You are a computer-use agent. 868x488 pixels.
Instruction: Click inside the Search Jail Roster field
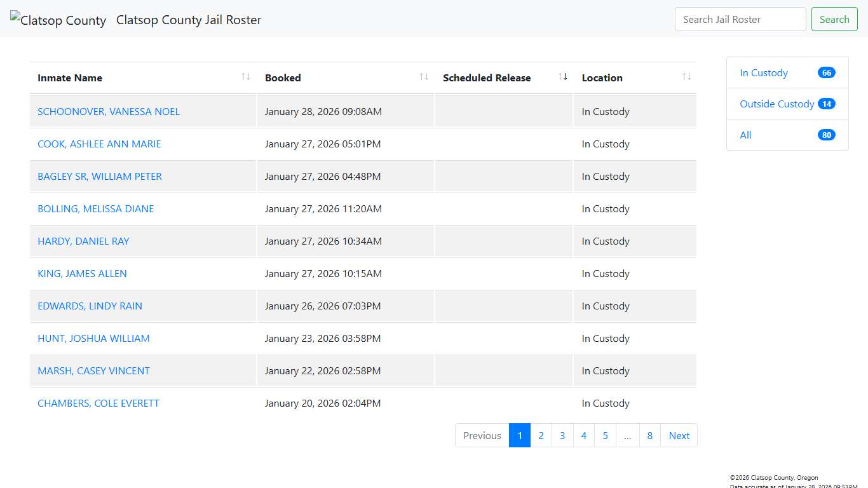coord(740,19)
